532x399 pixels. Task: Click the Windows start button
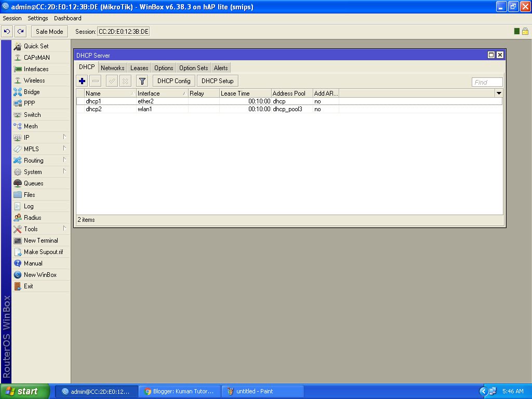[25, 391]
